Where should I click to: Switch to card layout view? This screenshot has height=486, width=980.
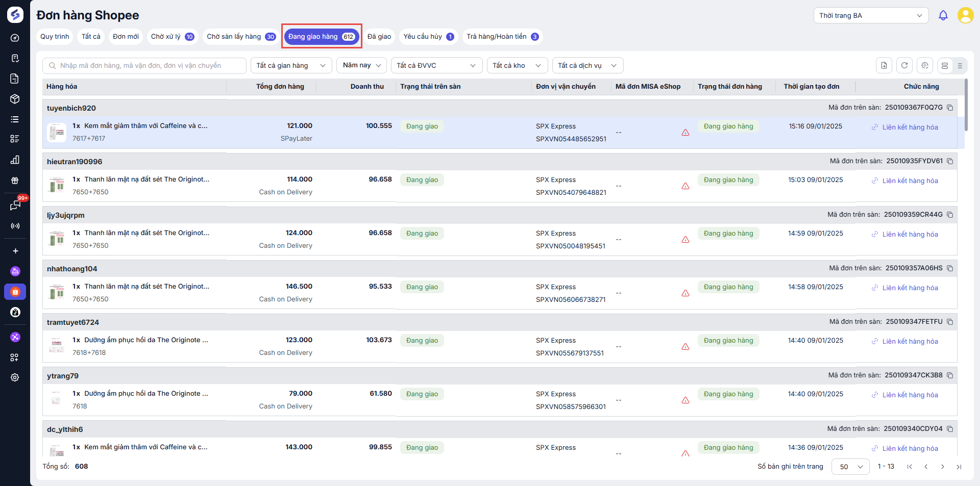point(945,66)
